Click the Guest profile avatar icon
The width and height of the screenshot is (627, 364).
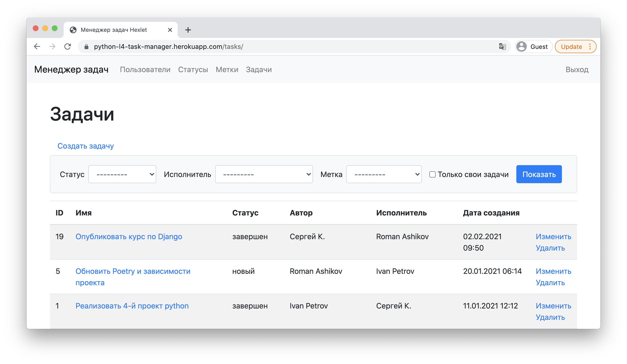coord(522,47)
